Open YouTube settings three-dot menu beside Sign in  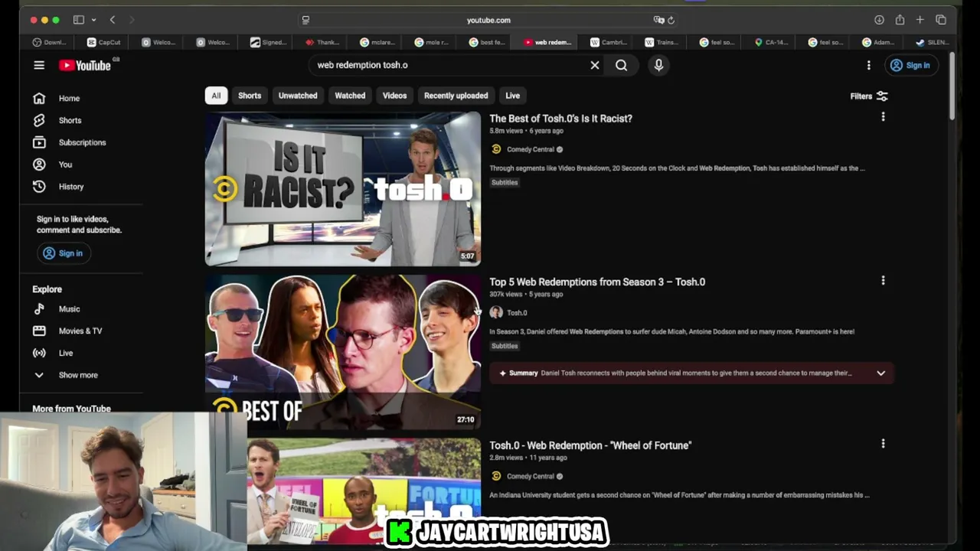click(868, 65)
